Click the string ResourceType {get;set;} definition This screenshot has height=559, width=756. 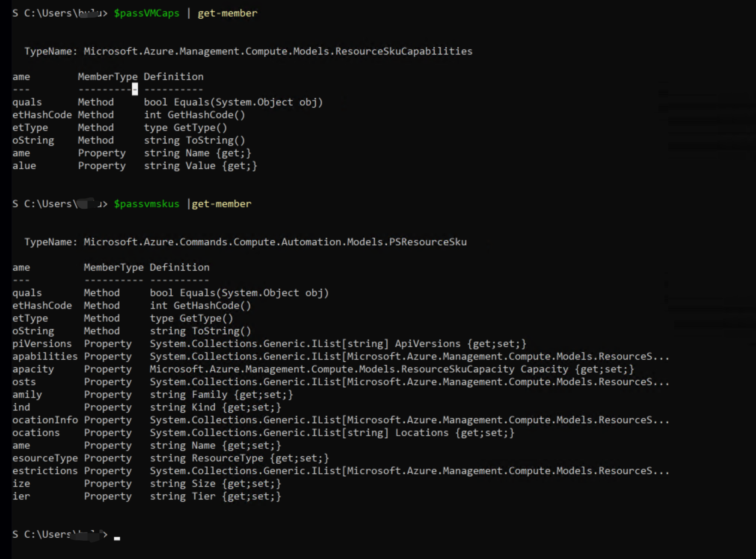point(239,458)
